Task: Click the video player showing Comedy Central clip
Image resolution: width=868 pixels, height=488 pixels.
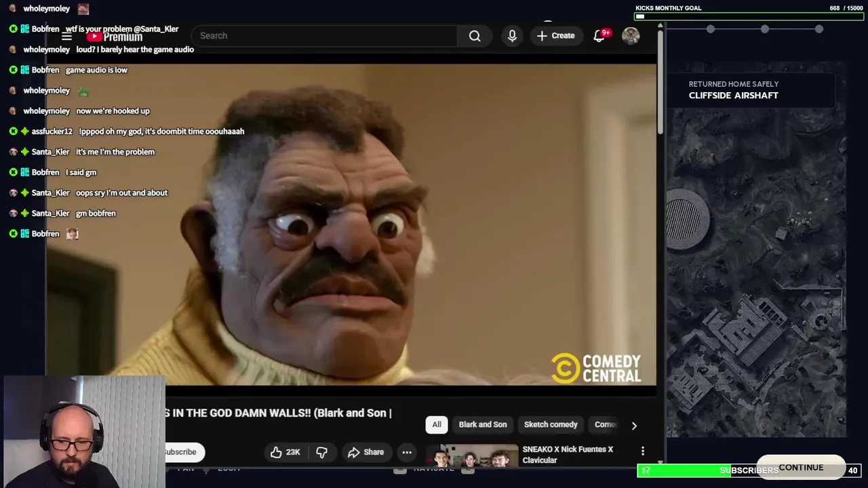Action: coord(351,224)
